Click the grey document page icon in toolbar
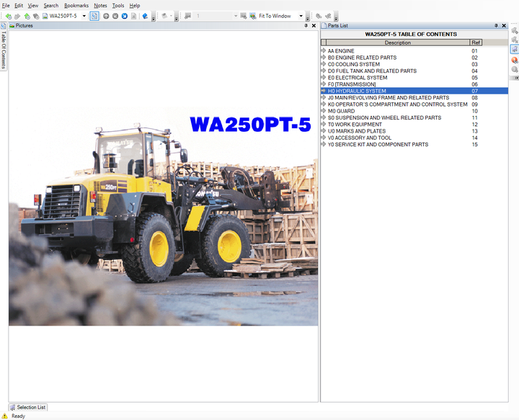The height and width of the screenshot is (420, 519). point(134,16)
